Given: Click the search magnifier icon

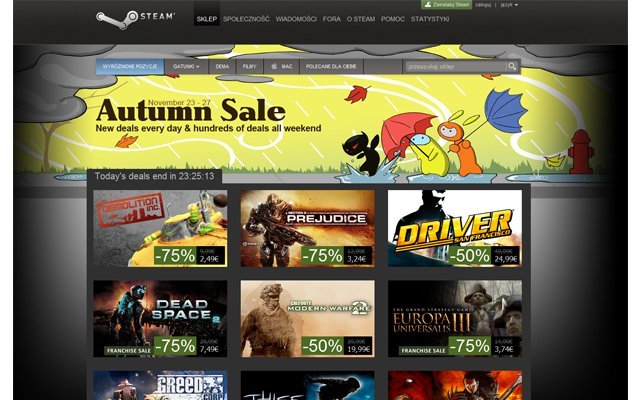Looking at the screenshot, I should 512,66.
